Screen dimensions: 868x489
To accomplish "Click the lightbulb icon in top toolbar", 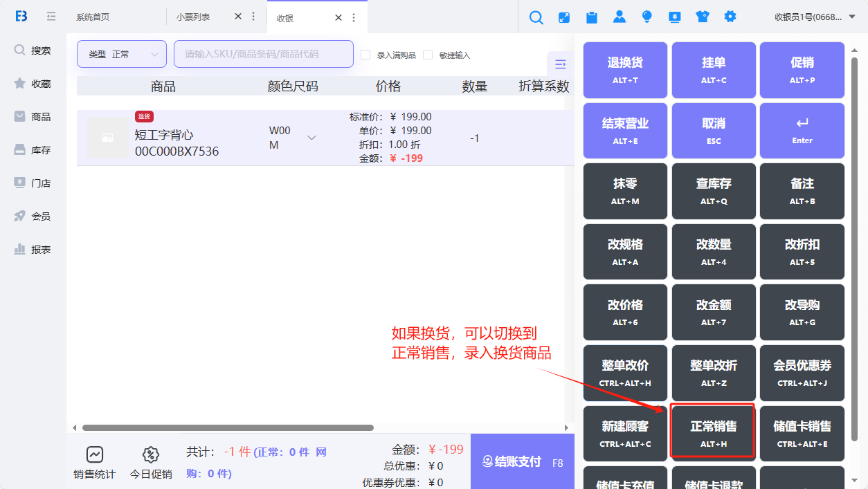I will [647, 17].
